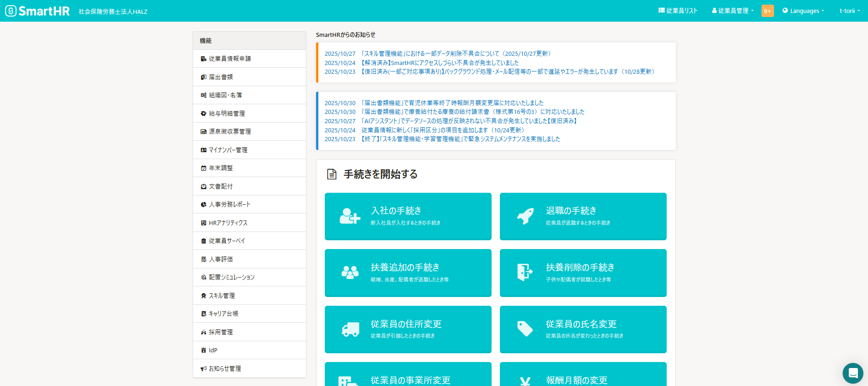The image size is (868, 386).
Task: Start the 従業員の事業所変更 procedure
Action: (408, 376)
